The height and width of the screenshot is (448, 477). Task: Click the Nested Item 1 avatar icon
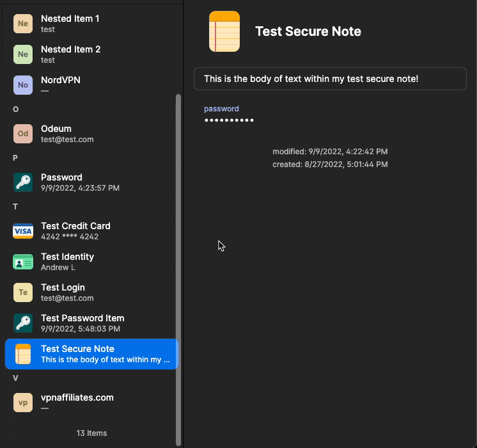(23, 24)
